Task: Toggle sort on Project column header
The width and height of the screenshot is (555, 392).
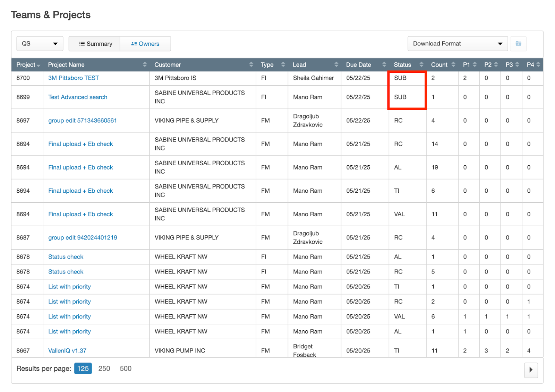Action: pyautogui.click(x=28, y=65)
